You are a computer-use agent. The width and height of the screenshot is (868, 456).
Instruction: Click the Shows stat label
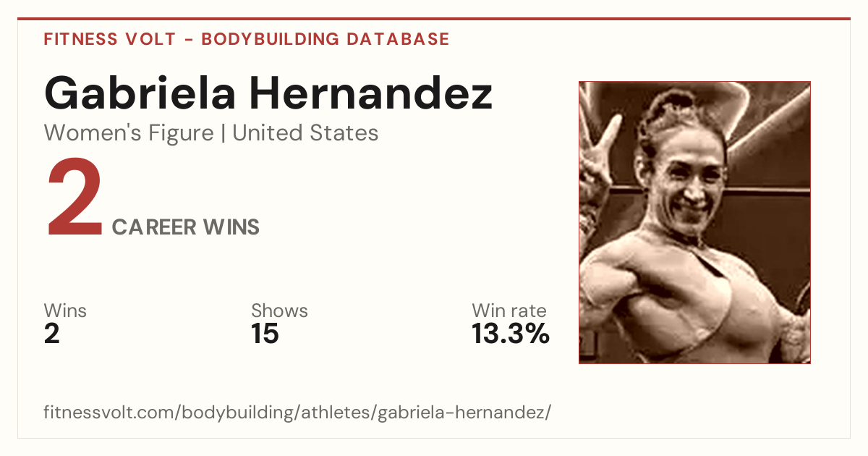pos(279,311)
